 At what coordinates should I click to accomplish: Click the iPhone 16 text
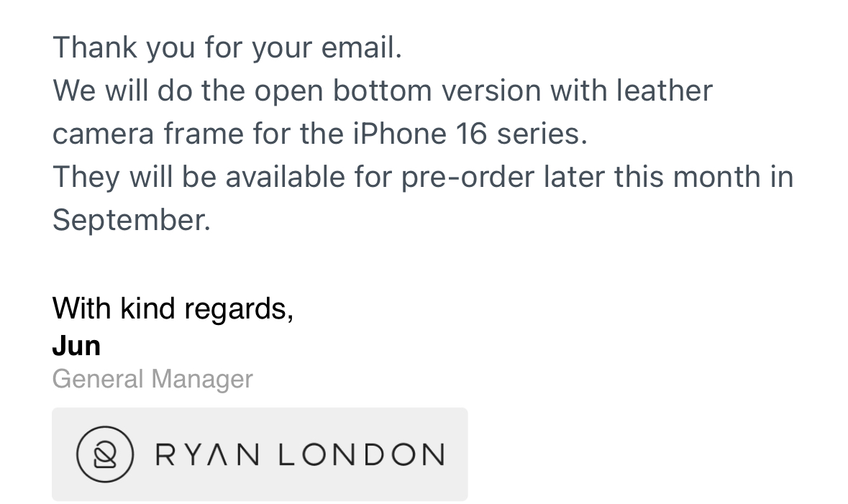(419, 134)
